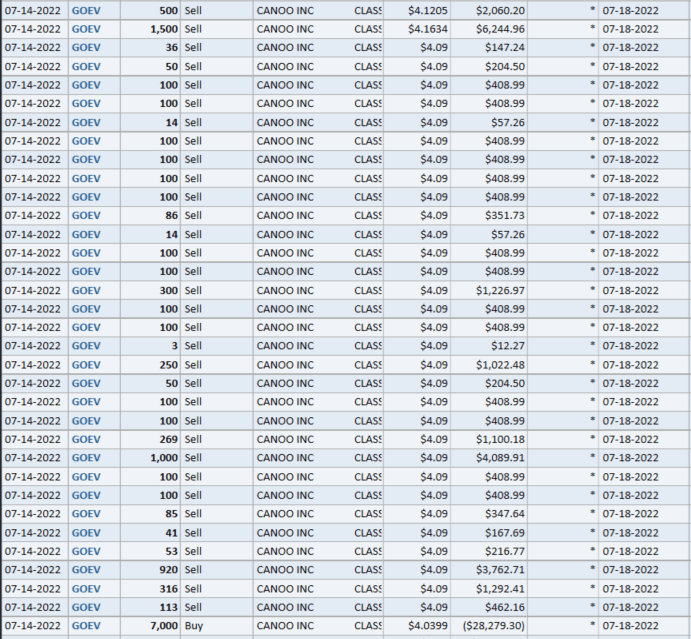Image resolution: width=691 pixels, height=639 pixels.
Task: Select the quantity cell showing 250
Action: tap(150, 365)
